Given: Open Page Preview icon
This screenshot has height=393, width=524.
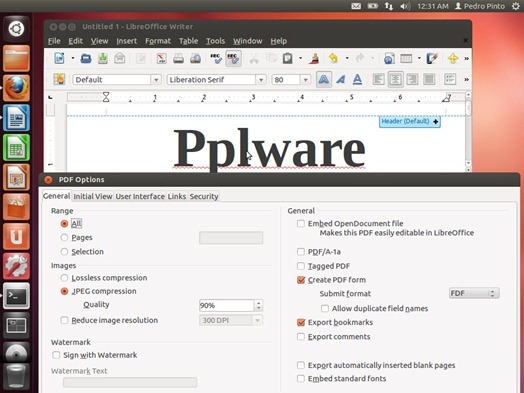Looking at the screenshot, I should click(195, 58).
